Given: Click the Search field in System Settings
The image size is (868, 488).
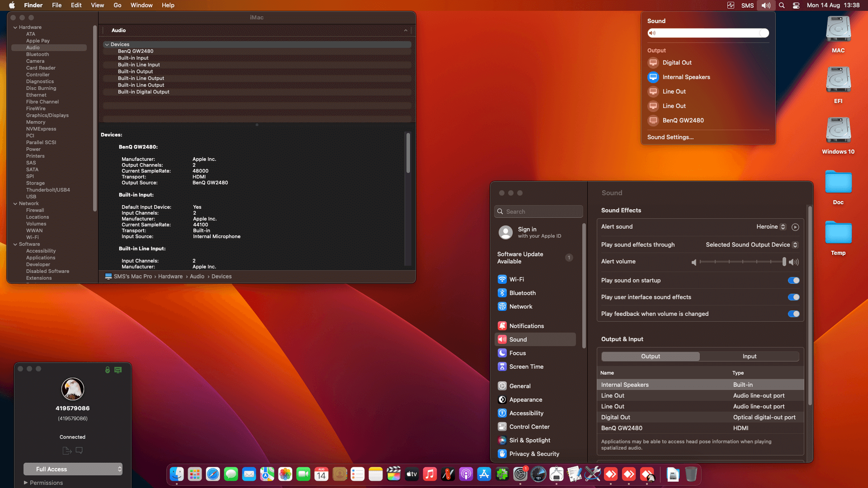Looking at the screenshot, I should point(538,212).
